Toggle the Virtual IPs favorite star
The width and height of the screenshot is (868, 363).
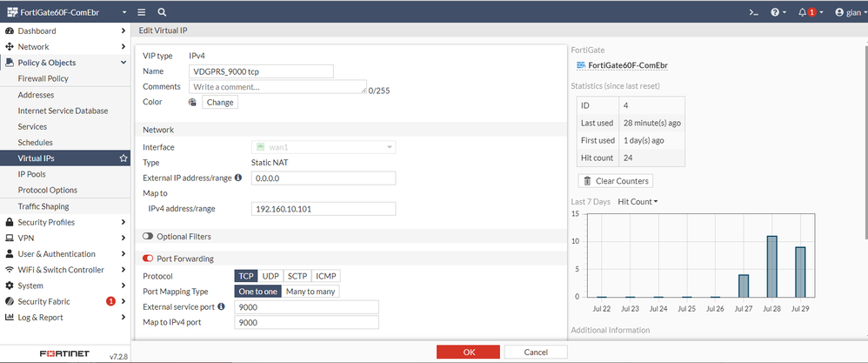124,158
